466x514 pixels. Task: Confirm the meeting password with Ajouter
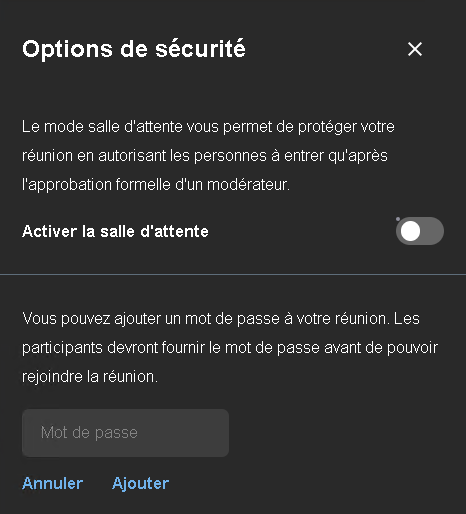pyautogui.click(x=140, y=483)
